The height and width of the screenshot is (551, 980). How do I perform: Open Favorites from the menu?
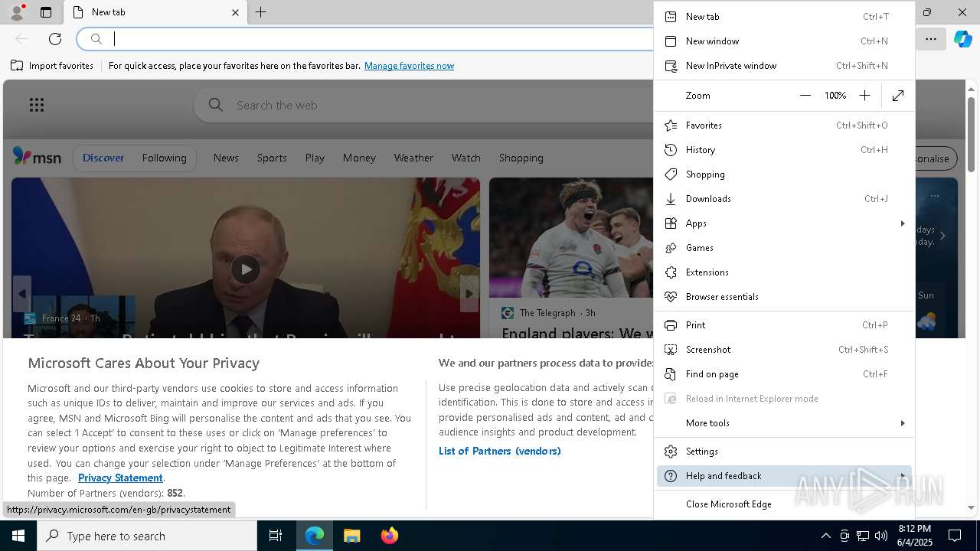pos(784,126)
